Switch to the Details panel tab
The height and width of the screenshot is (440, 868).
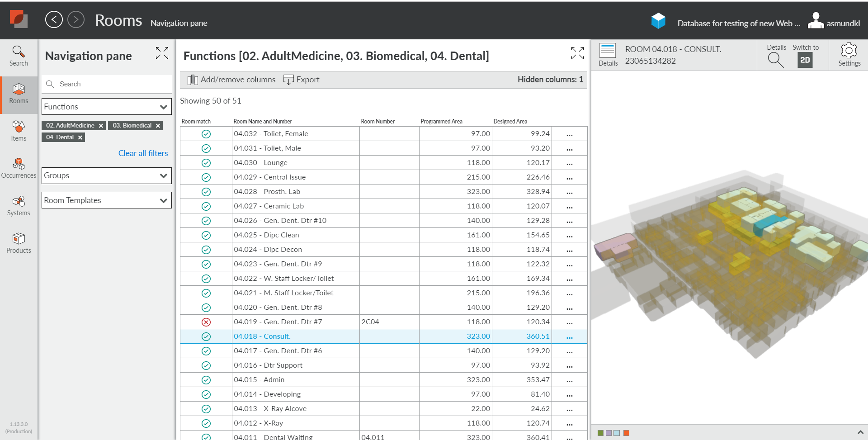pos(608,54)
